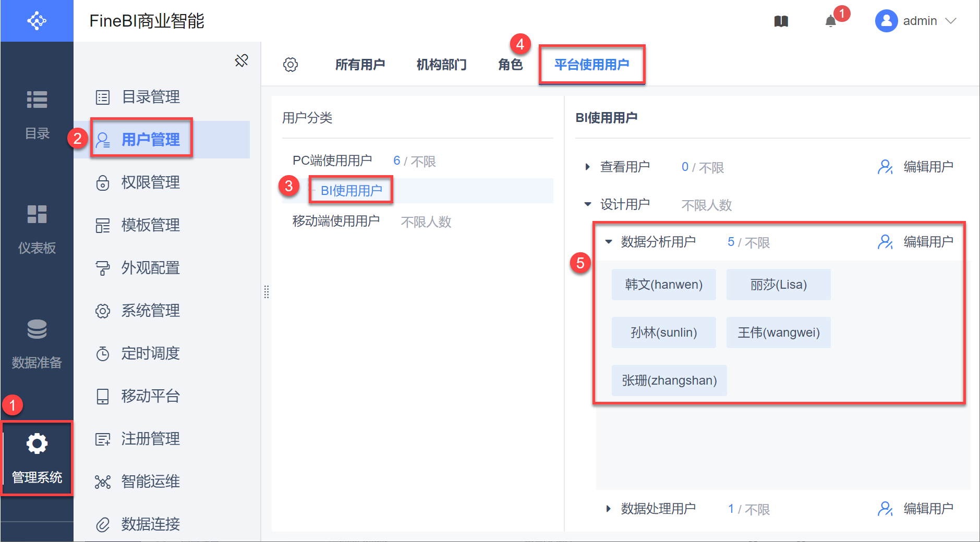The width and height of the screenshot is (980, 542).
Task: Open the 数据准备 data preparation icon
Action: click(37, 329)
